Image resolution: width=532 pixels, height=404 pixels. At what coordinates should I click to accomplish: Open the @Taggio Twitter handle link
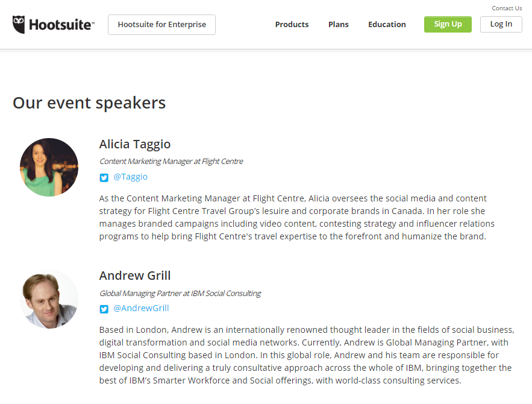pyautogui.click(x=130, y=177)
